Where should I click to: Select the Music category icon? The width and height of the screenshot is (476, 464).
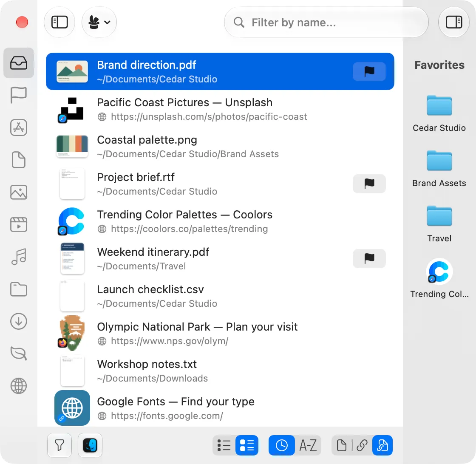[19, 257]
